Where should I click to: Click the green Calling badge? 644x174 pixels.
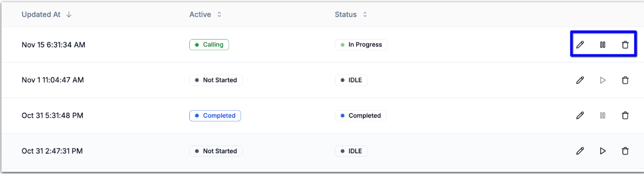tap(209, 45)
